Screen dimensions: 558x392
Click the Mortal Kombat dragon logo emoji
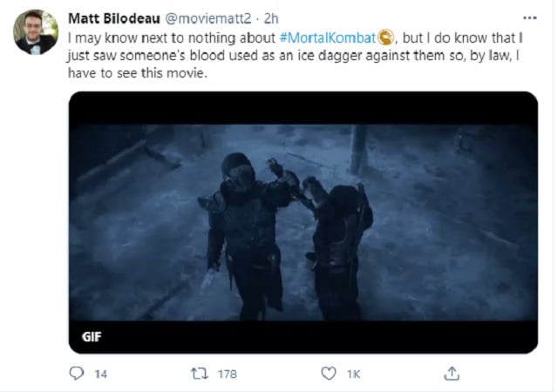click(385, 37)
